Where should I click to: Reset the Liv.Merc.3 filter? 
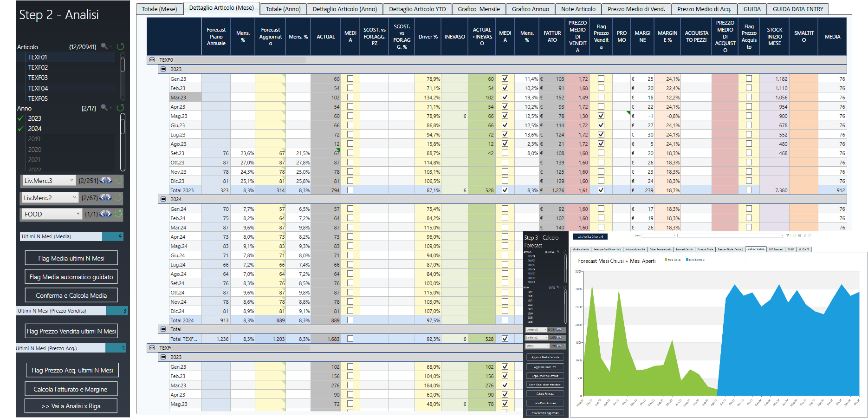[x=119, y=180]
